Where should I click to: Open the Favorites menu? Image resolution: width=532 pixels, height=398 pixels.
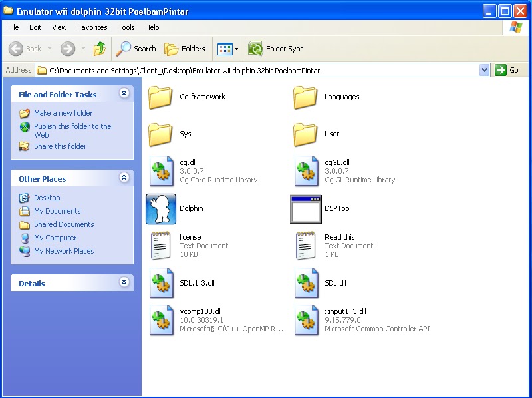[x=92, y=27]
